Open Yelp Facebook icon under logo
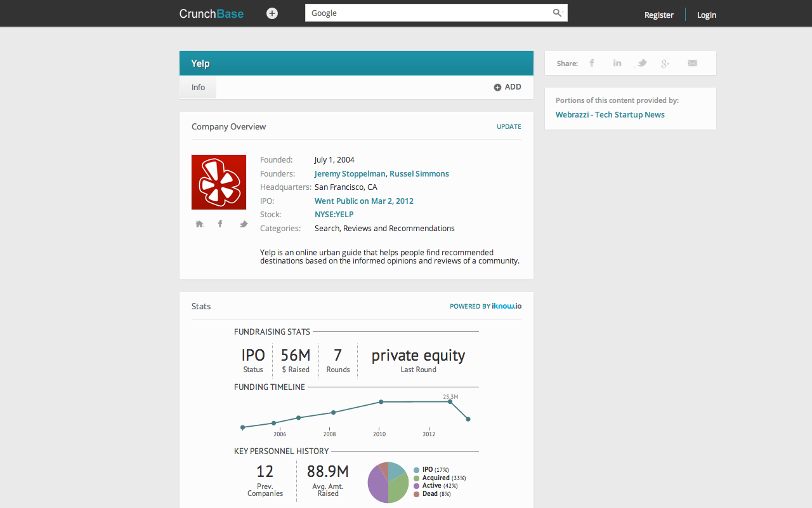The image size is (812, 508). [x=220, y=224]
